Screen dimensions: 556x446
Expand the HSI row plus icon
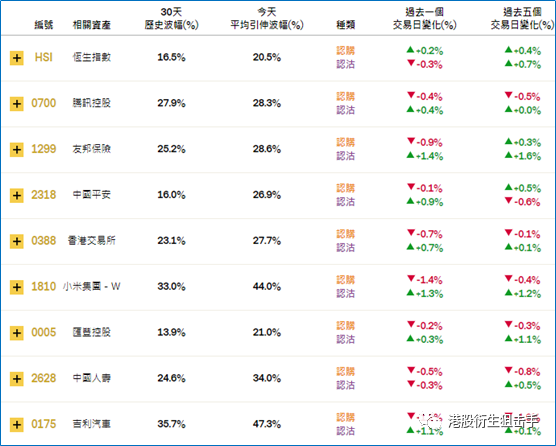pyautogui.click(x=17, y=58)
